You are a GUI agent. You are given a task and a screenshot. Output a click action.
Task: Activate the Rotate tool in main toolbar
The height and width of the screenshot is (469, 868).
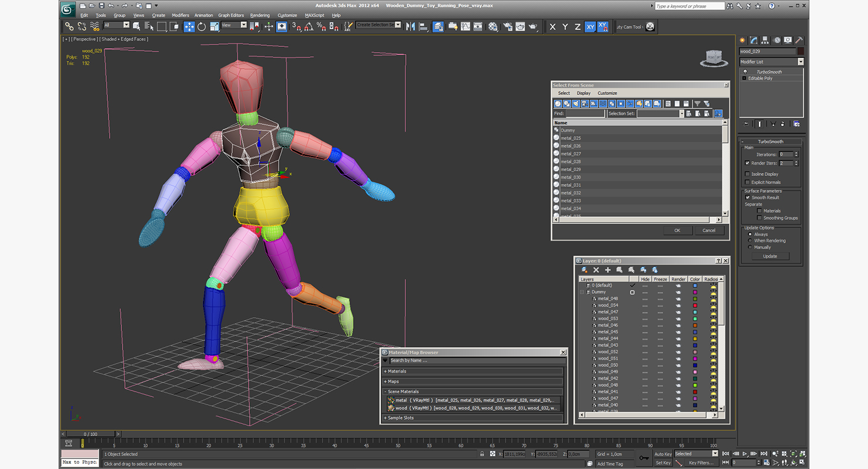click(202, 26)
